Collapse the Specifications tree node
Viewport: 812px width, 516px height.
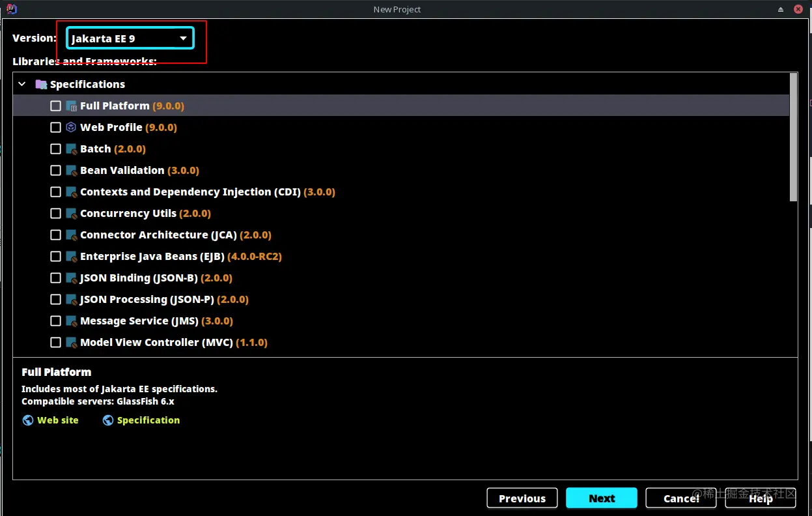click(x=22, y=84)
